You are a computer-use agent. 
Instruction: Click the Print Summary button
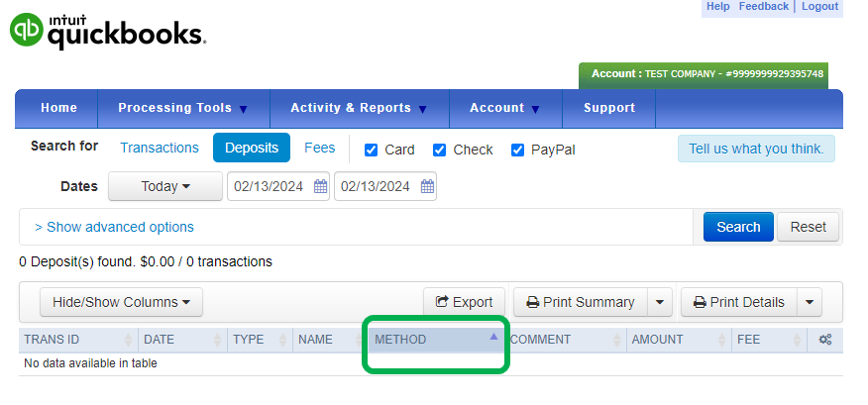click(x=581, y=302)
